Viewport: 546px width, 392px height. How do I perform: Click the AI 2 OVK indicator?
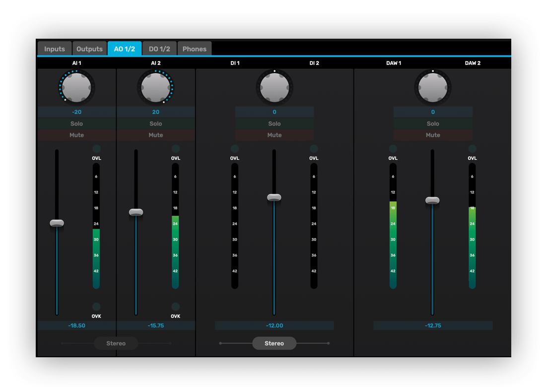click(176, 306)
